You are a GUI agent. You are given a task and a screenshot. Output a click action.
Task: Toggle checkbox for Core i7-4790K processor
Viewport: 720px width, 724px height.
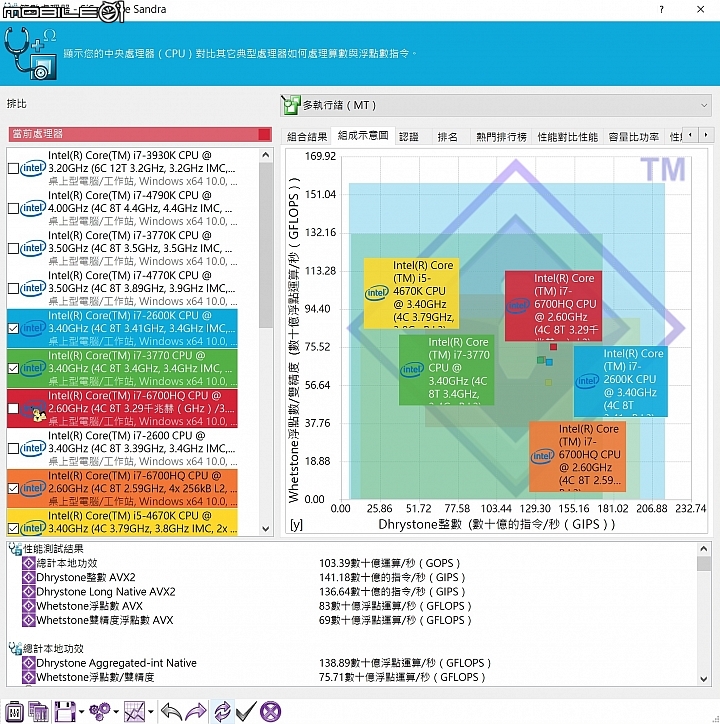click(x=13, y=208)
